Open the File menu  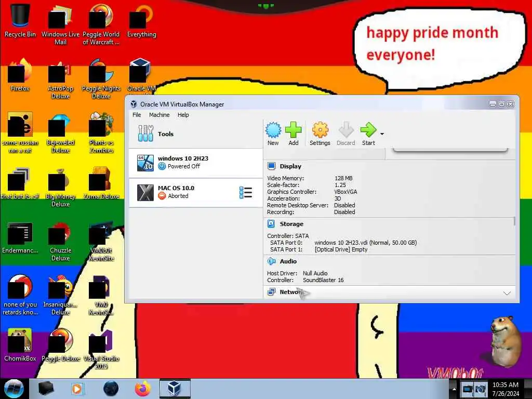pos(137,115)
